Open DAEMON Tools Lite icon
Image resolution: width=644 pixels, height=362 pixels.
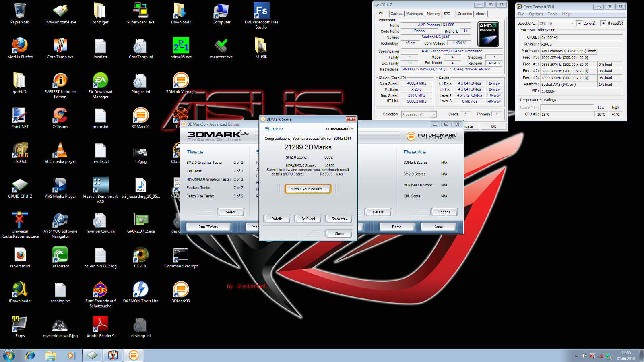click(140, 292)
